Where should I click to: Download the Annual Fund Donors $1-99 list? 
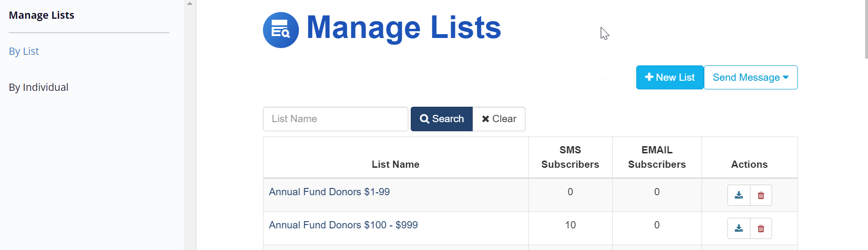coord(738,195)
